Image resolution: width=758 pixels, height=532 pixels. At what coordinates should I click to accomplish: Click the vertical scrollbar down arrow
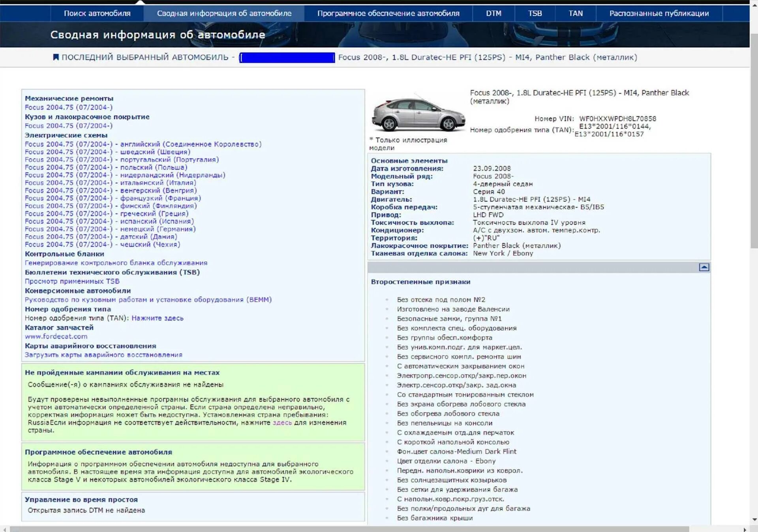(x=754, y=519)
